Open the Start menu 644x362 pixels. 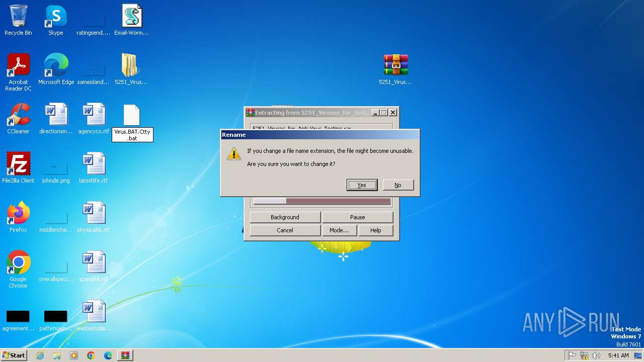[x=14, y=355]
